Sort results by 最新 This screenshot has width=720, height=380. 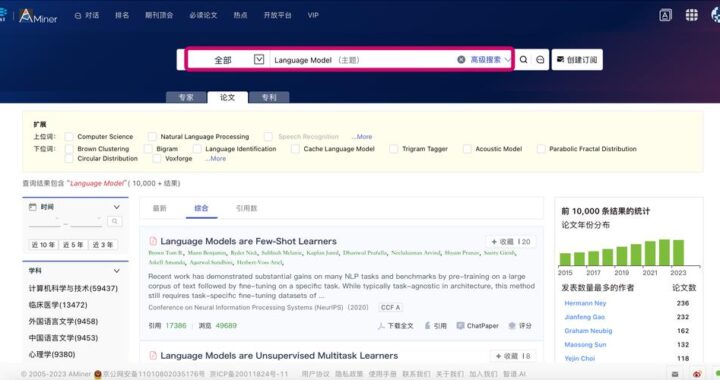[159, 208]
